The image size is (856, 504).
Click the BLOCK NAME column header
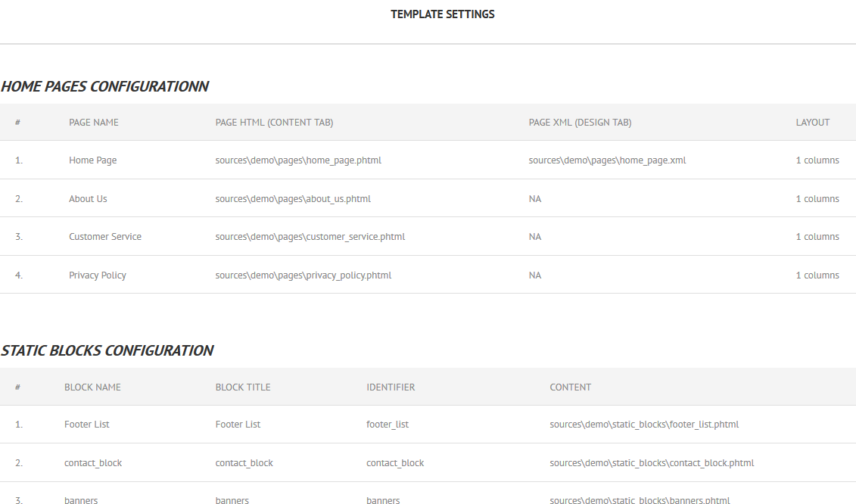coord(92,387)
